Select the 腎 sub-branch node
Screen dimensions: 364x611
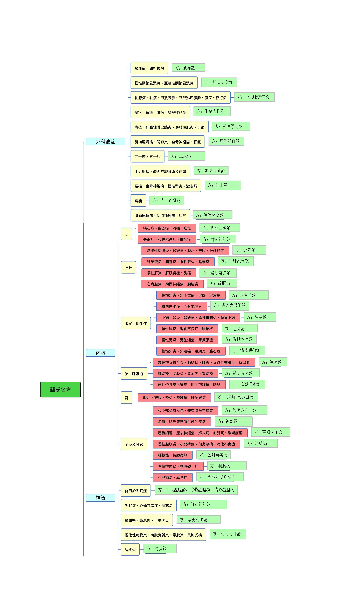tap(127, 397)
